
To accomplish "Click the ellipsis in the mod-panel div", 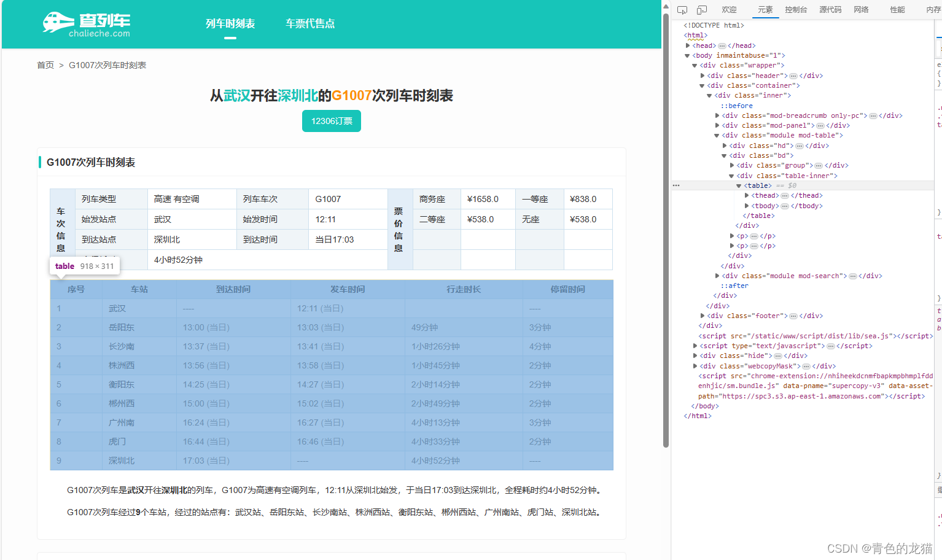I will point(820,125).
